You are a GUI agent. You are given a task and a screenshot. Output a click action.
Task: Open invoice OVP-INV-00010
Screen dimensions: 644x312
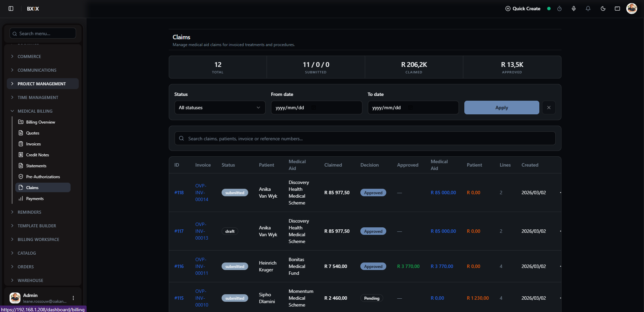pyautogui.click(x=202, y=298)
